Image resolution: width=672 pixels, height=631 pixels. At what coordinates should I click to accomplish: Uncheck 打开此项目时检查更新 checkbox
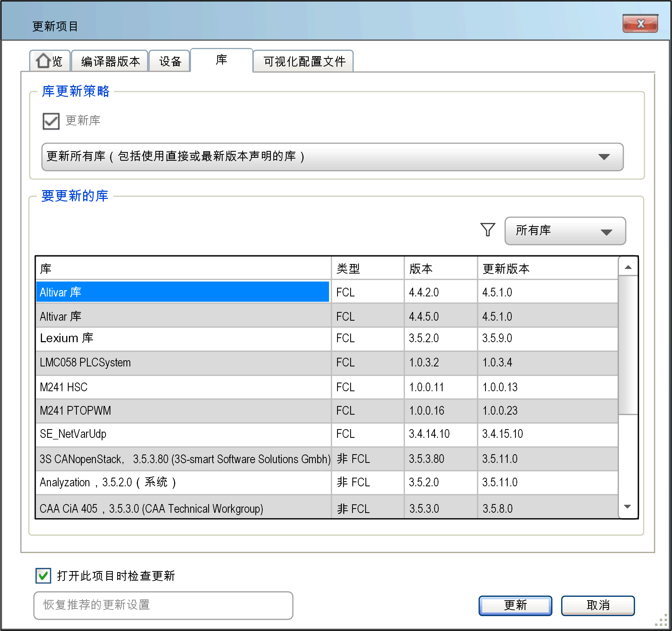(x=44, y=576)
